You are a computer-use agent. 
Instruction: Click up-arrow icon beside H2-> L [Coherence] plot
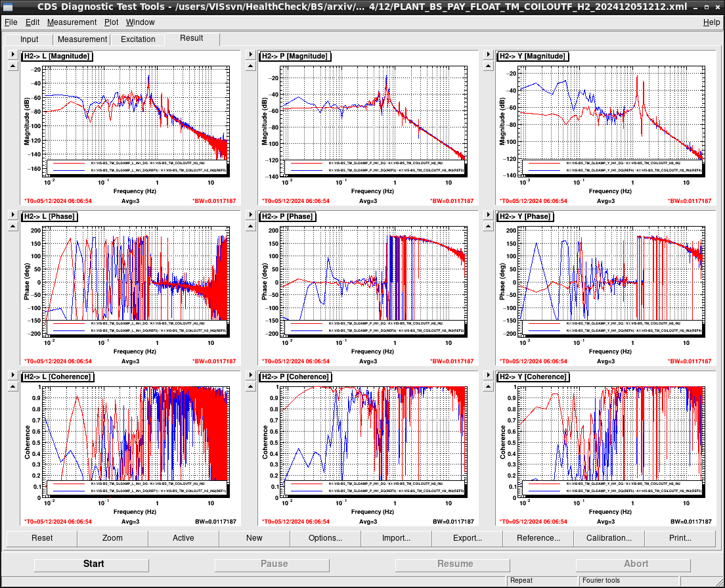[13, 387]
